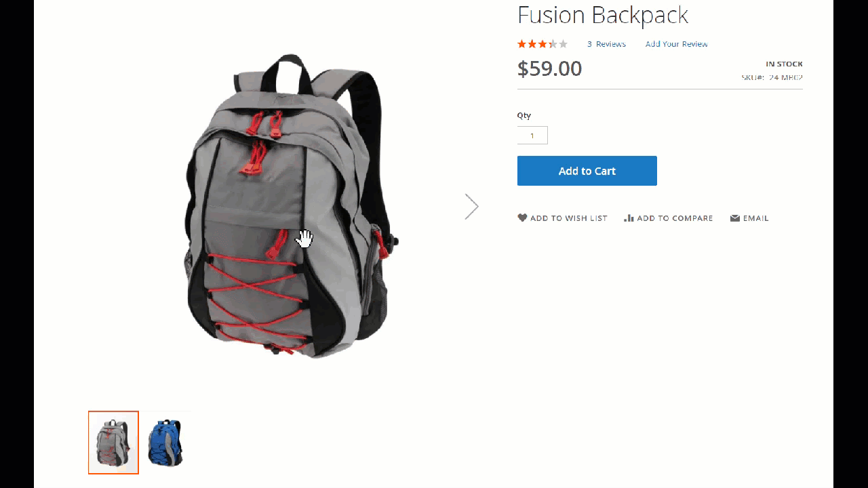The height and width of the screenshot is (488, 868).
Task: Click the main gray backpack image
Action: [x=290, y=206]
